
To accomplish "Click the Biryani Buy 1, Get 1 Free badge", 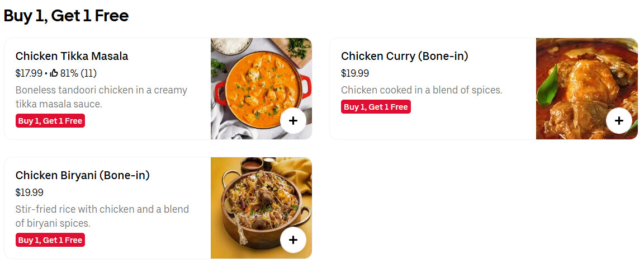I will [x=50, y=240].
